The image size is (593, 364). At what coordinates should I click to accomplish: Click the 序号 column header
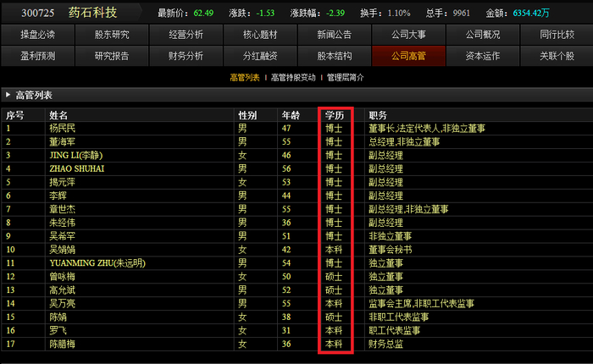pyautogui.click(x=15, y=115)
